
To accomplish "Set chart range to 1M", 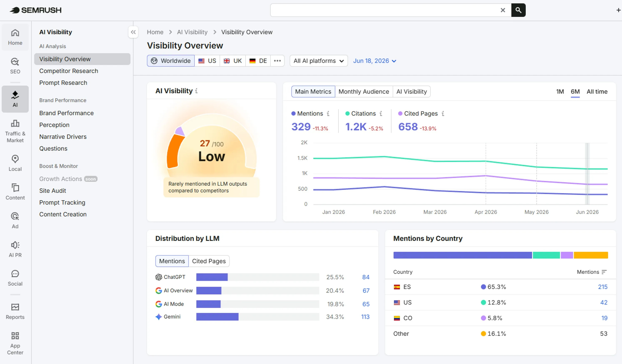I will tap(560, 92).
